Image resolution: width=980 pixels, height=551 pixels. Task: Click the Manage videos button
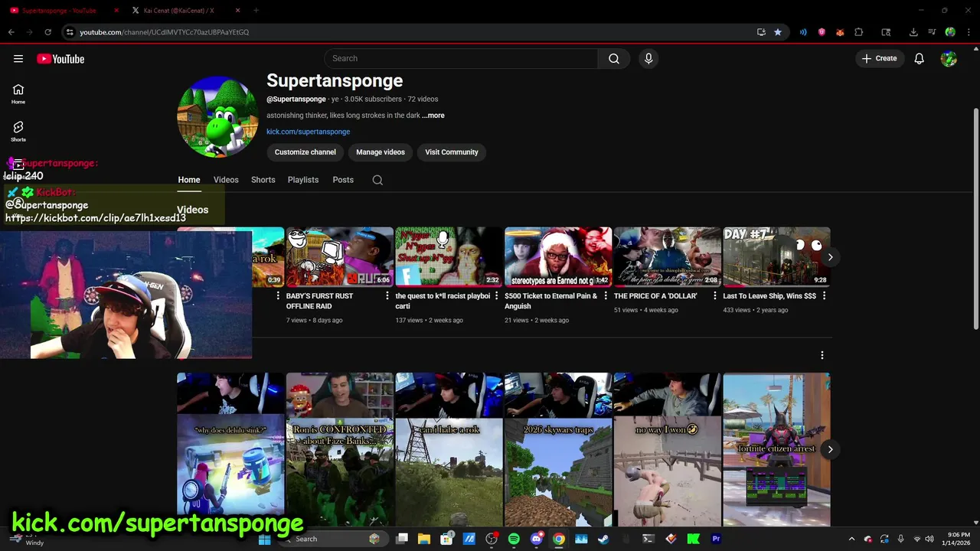381,152
